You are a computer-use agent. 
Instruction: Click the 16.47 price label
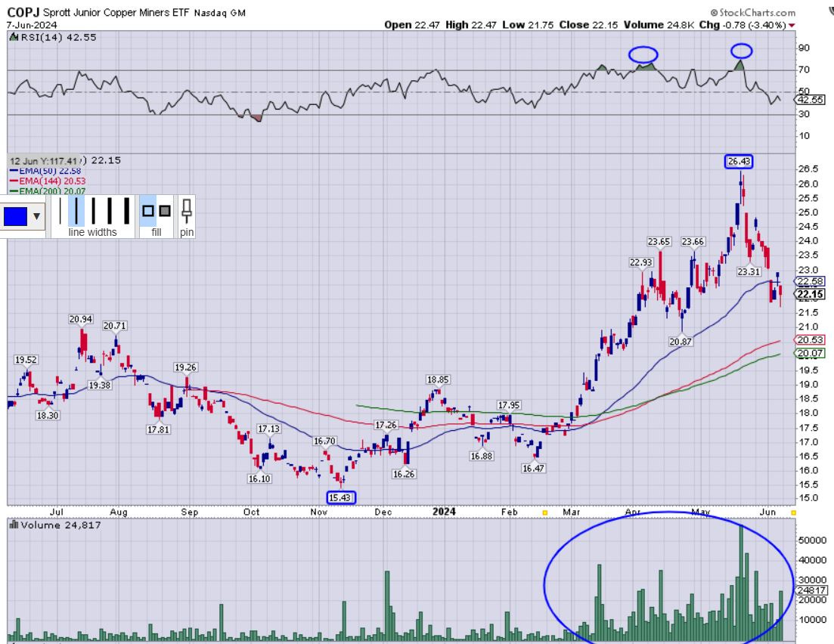(x=534, y=468)
